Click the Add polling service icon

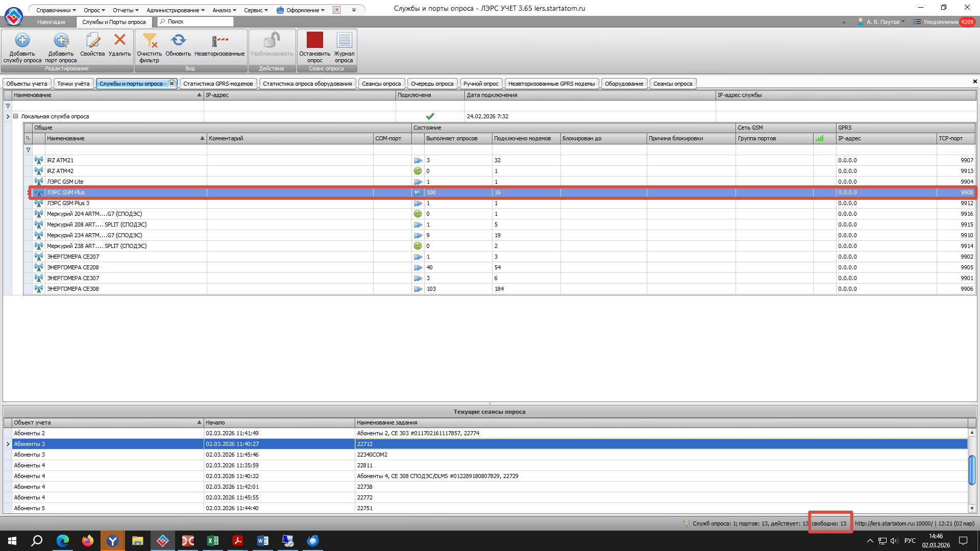point(22,40)
